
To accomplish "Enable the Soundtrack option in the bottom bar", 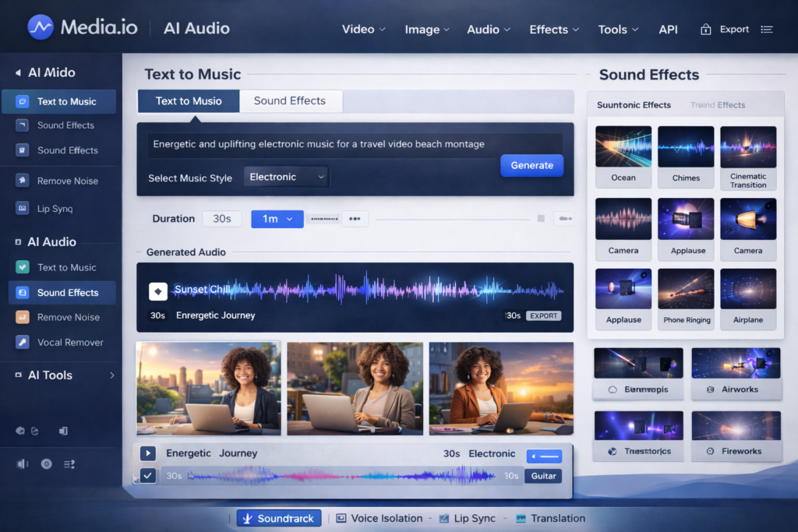I will [x=278, y=517].
